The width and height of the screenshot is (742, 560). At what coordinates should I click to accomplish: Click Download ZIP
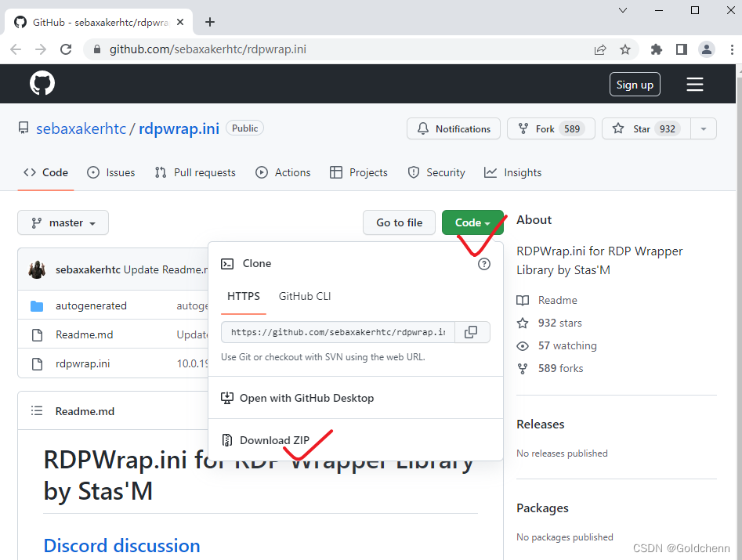[x=275, y=439]
